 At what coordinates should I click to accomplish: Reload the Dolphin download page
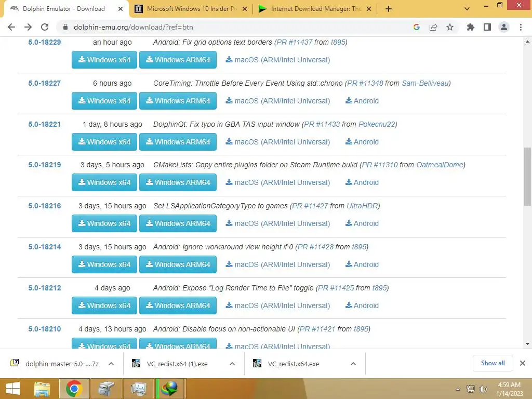coord(45,27)
